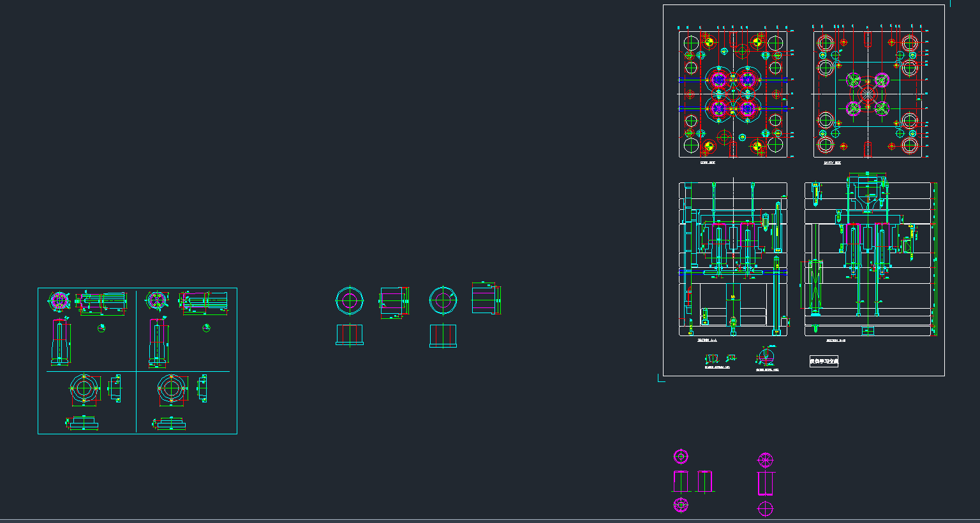Select the tall core pin in frame's top-left cell

[60, 342]
